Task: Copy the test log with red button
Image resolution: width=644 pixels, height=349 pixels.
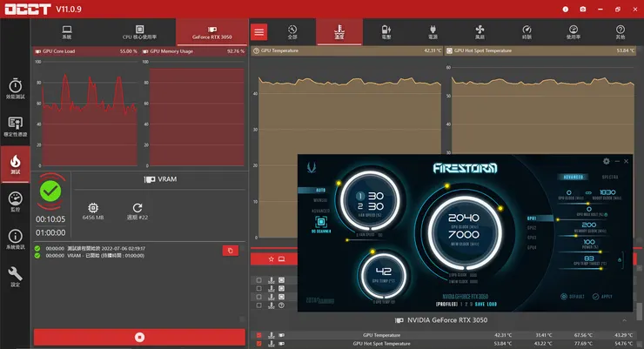Action: click(231, 251)
